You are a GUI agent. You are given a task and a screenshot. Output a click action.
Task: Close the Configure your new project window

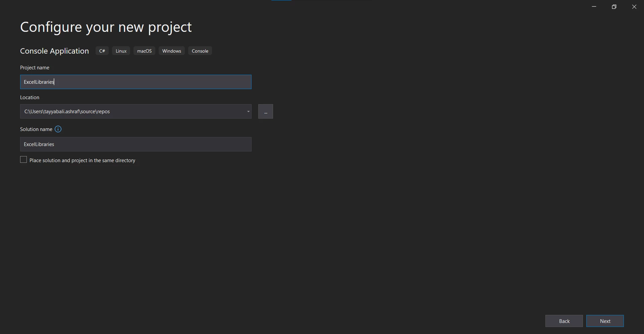coord(634,7)
